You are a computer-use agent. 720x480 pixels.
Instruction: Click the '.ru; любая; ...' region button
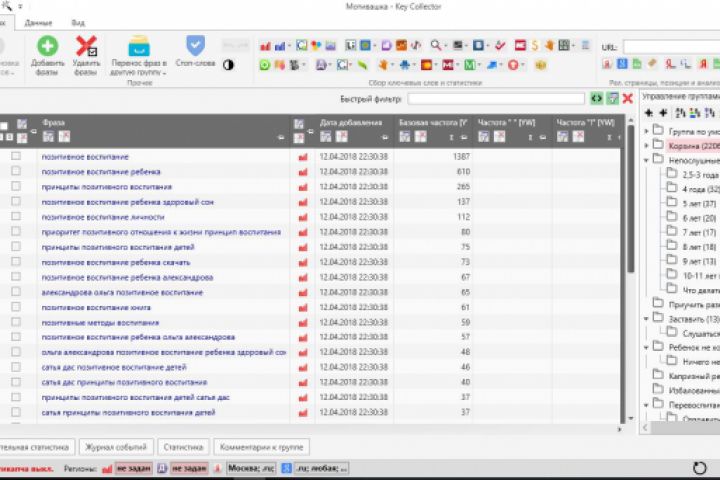[x=321, y=468]
